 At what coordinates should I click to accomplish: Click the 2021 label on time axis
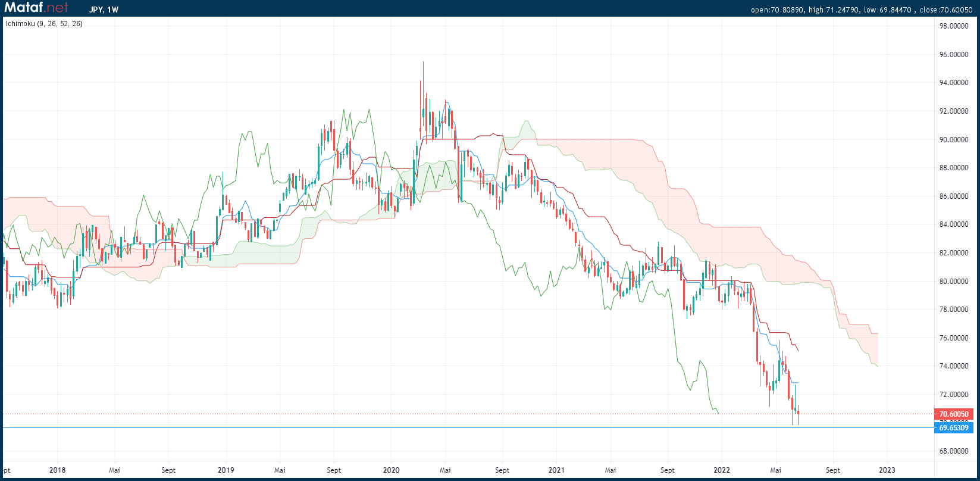(x=556, y=470)
